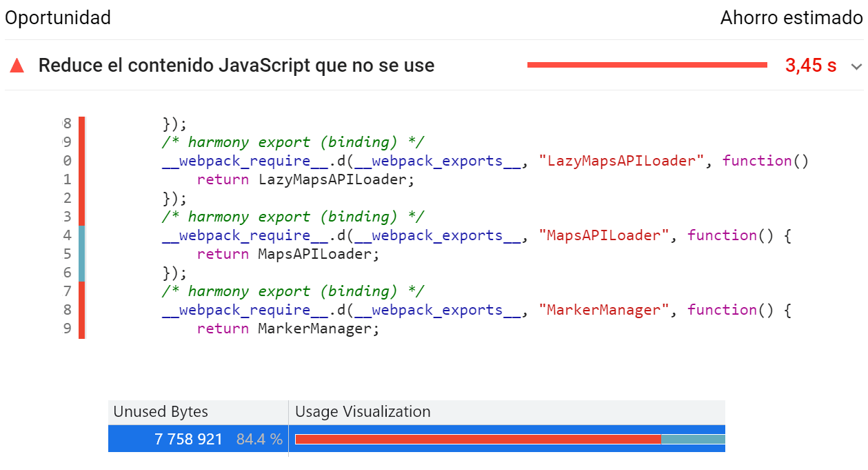This screenshot has height=470, width=868.
Task: Click the Ahorro estimado column header
Action: click(791, 18)
